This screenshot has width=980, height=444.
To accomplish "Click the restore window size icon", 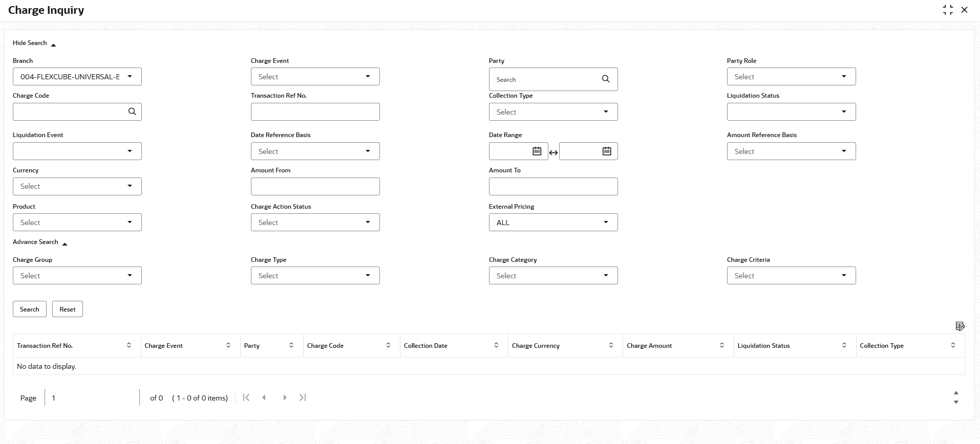I will (948, 10).
